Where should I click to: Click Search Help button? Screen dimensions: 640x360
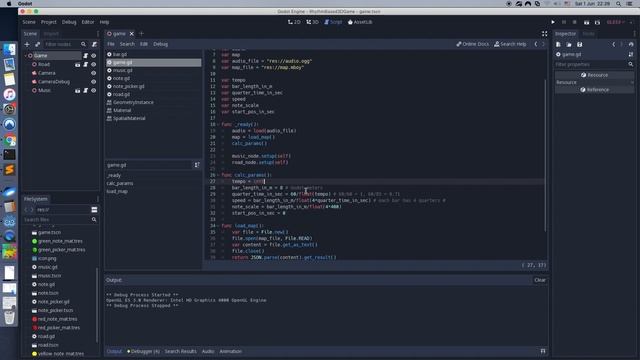pyautogui.click(x=510, y=44)
